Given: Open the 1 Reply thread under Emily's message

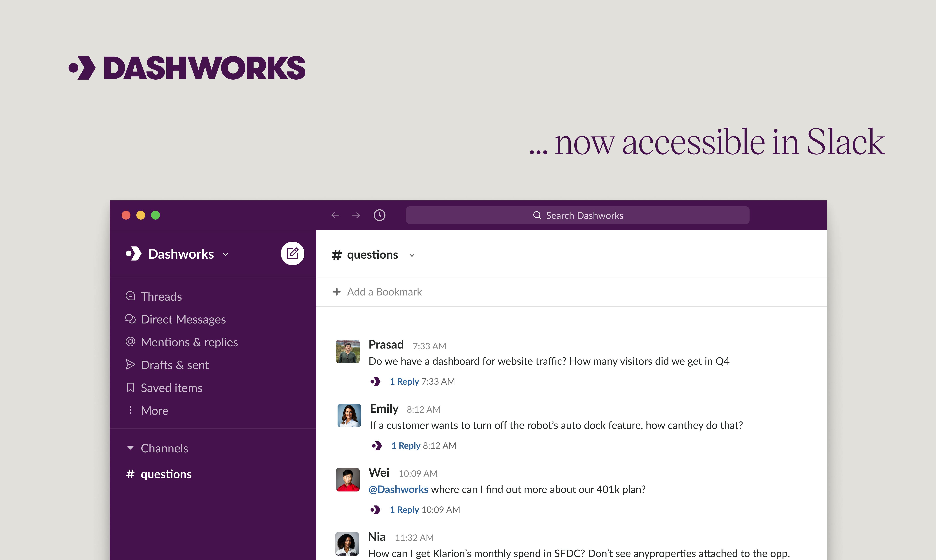Looking at the screenshot, I should (406, 446).
